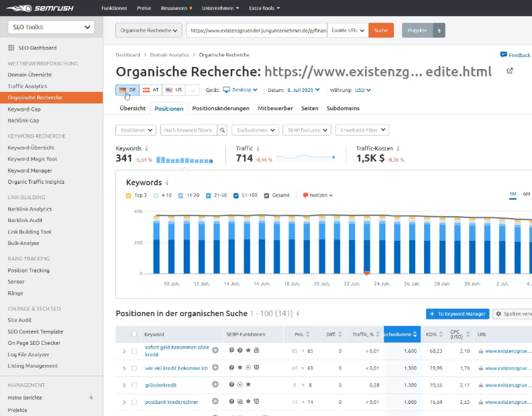Click info icon next to Keywords metric

point(146,149)
